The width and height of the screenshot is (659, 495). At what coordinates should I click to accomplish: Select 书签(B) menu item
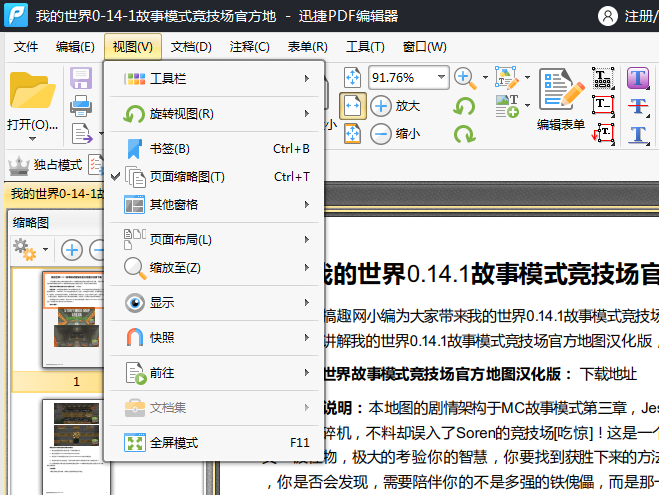tap(214, 149)
